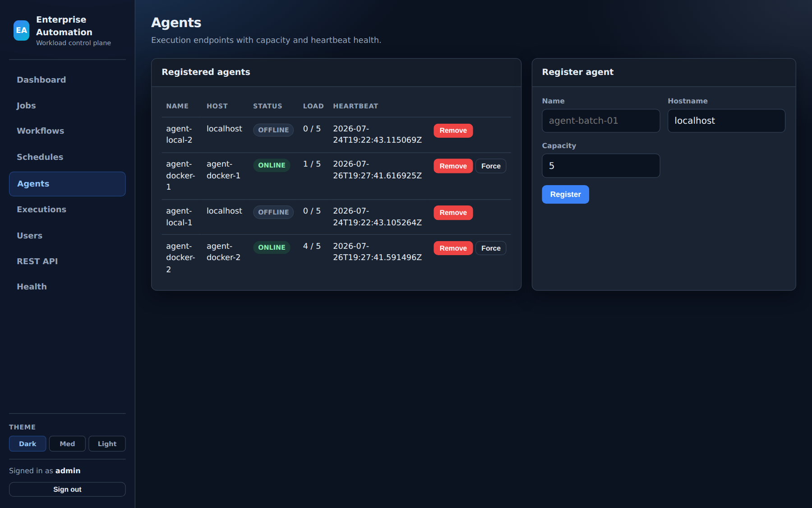
Task: Click load value 1 / 5
Action: click(x=312, y=164)
